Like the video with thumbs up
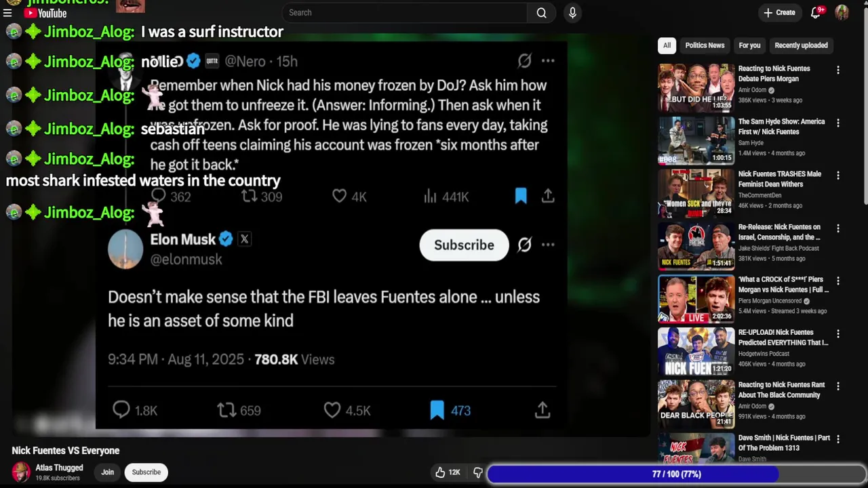The image size is (868, 488). [x=448, y=472]
